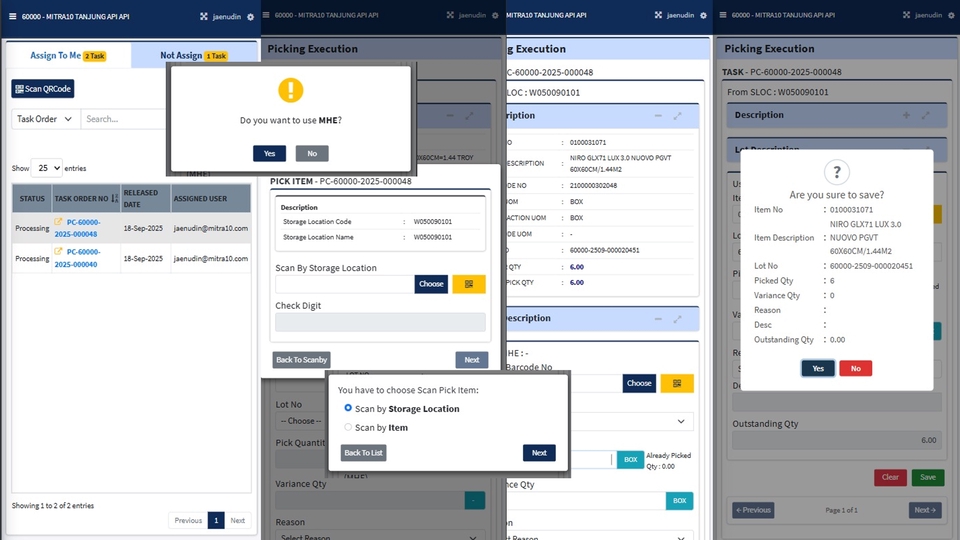The image size is (960, 540).
Task: Switch to Not Assign tab
Action: pos(193,55)
